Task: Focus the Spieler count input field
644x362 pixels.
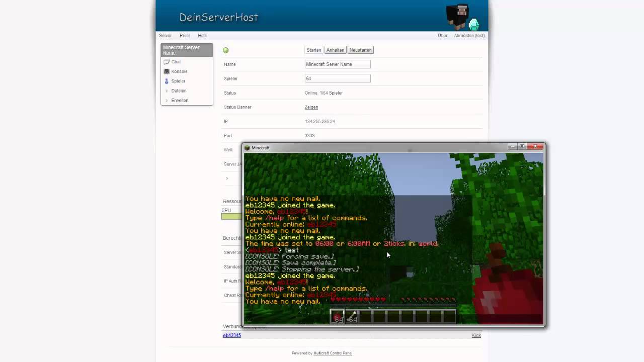Action: pyautogui.click(x=338, y=78)
